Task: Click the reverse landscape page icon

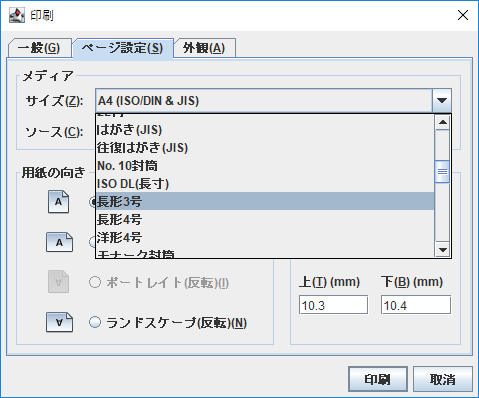Action: click(59, 322)
